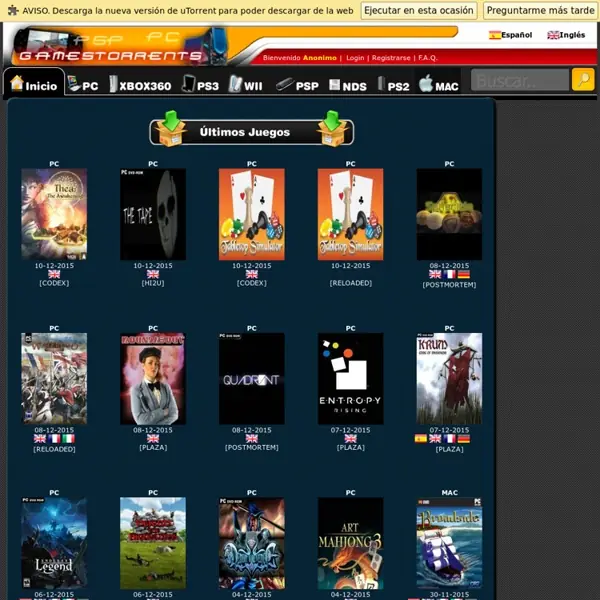Click the Login link
The width and height of the screenshot is (600, 600).
click(x=355, y=58)
